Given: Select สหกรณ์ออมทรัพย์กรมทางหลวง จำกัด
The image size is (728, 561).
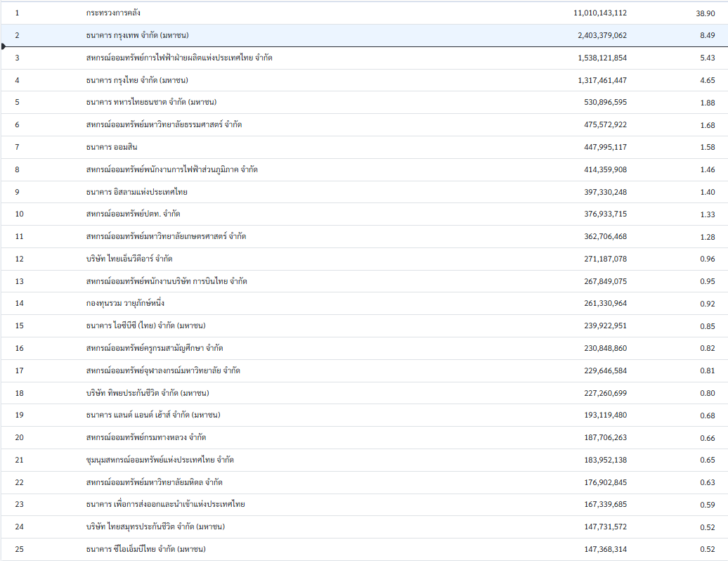Looking at the screenshot, I should point(145,437).
